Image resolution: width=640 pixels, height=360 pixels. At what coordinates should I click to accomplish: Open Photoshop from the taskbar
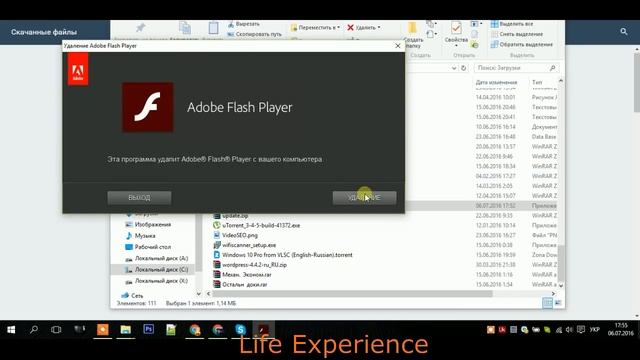(149, 329)
